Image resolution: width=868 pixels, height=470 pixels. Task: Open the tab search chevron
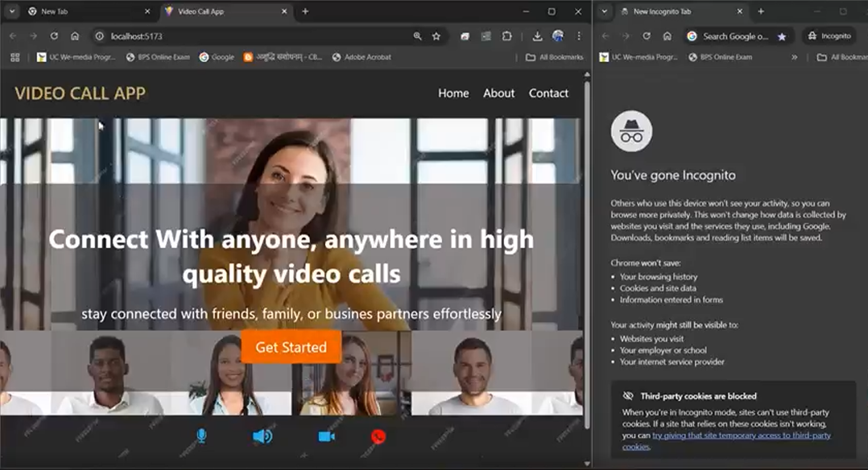coord(12,11)
